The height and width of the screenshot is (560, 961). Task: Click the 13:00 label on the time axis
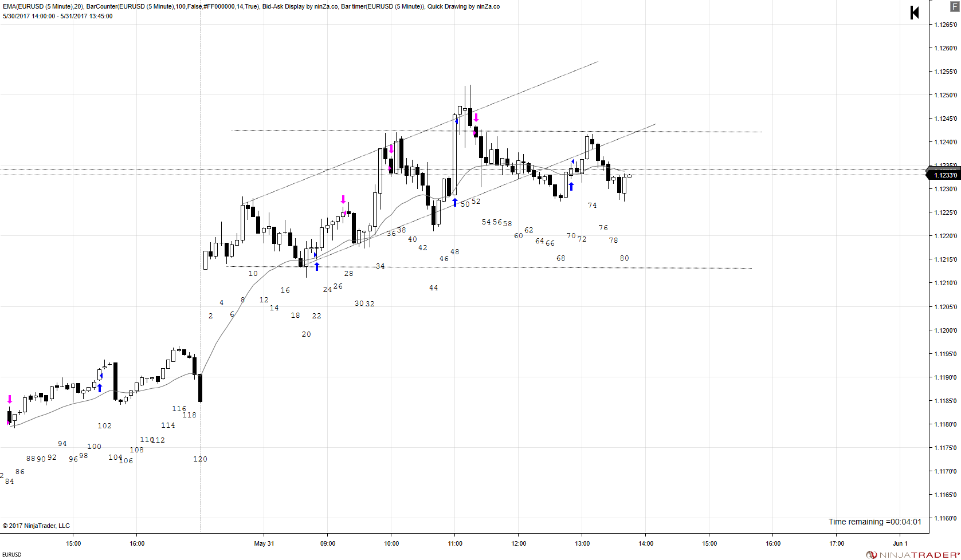582,543
